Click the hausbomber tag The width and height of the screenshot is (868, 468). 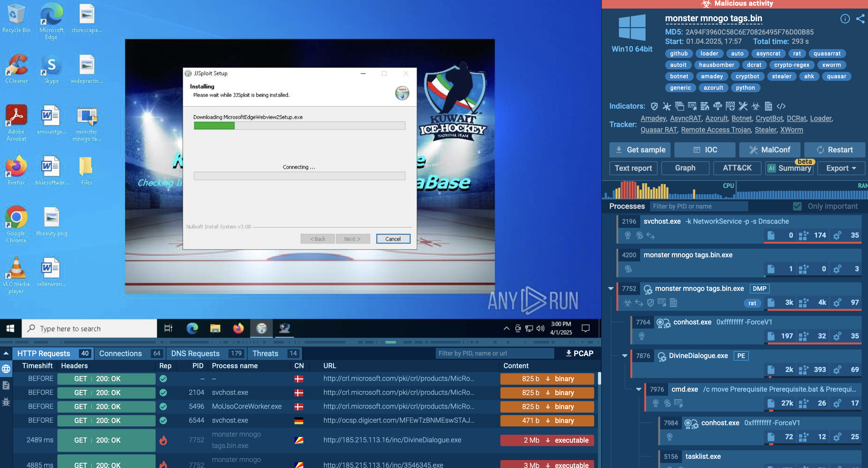coord(717,65)
